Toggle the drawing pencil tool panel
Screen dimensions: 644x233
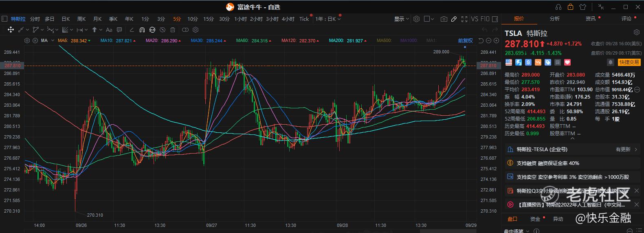[454, 19]
